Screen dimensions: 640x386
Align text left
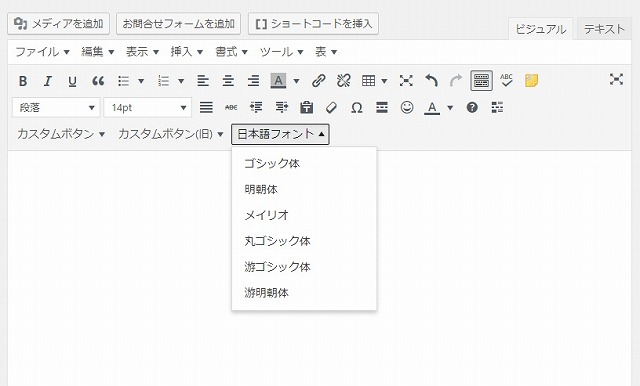tap(203, 81)
